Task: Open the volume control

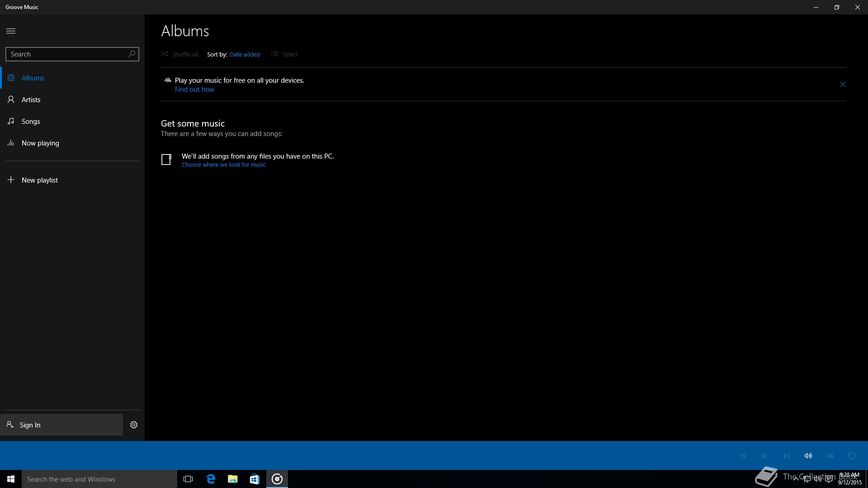Action: [x=808, y=455]
